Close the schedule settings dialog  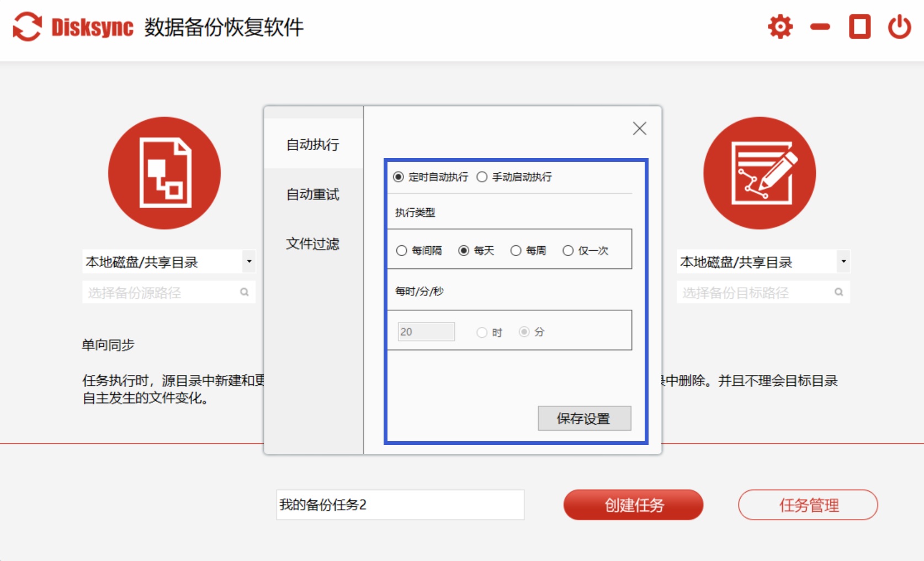click(639, 129)
